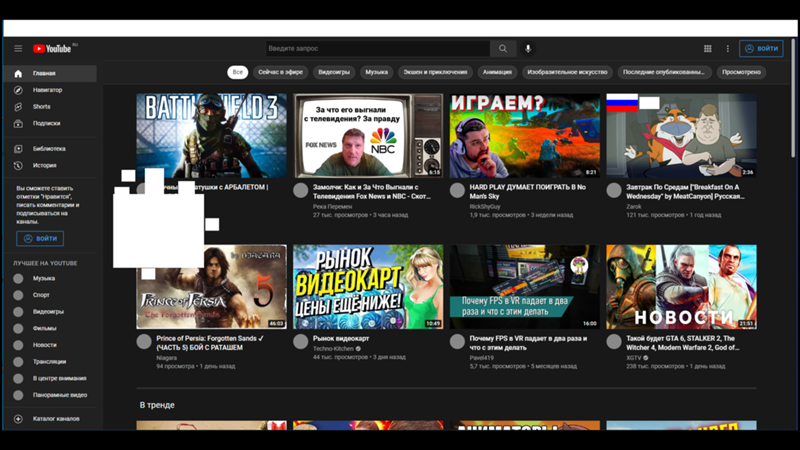Viewport: 800px width, 450px height.
Task: Open channel avatar for Prince of Persia video
Action: [144, 341]
